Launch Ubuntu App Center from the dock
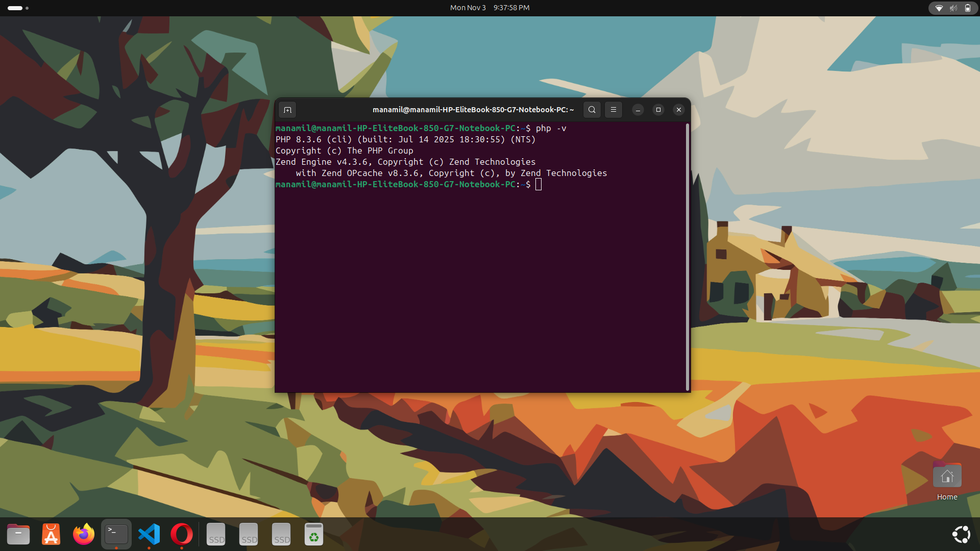This screenshot has height=551, width=980. pos(51,534)
